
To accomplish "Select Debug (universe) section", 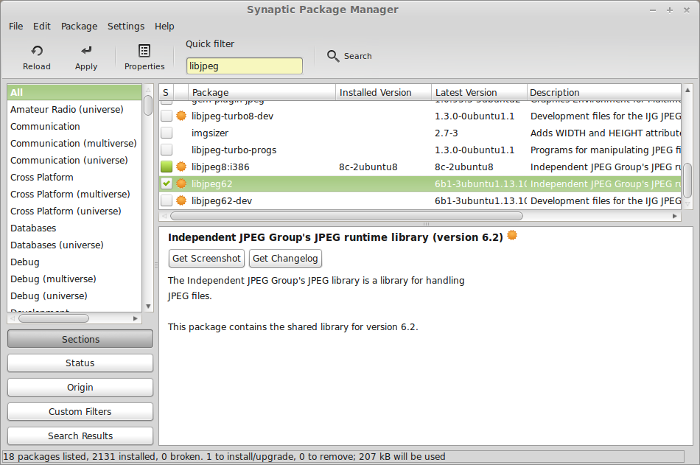I will 74,296.
